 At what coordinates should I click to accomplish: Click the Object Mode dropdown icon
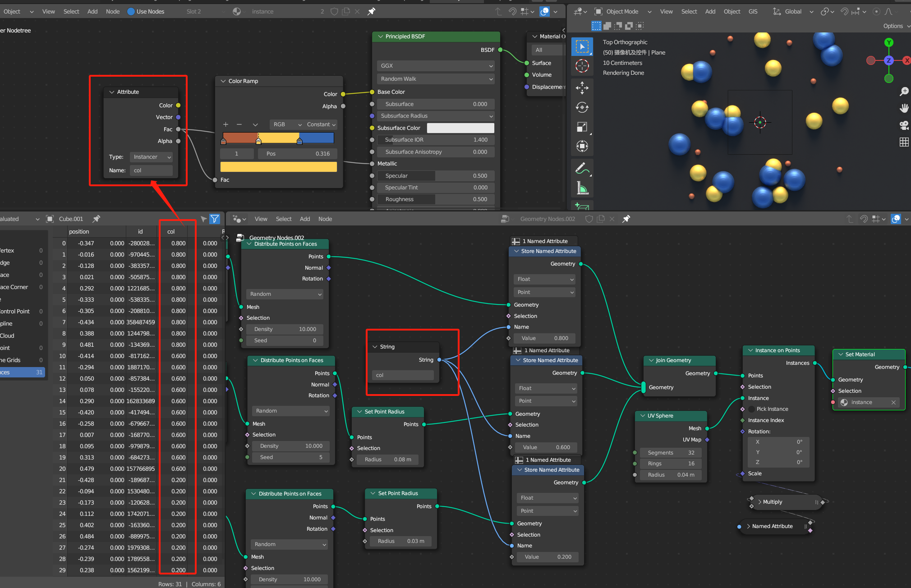pos(649,10)
